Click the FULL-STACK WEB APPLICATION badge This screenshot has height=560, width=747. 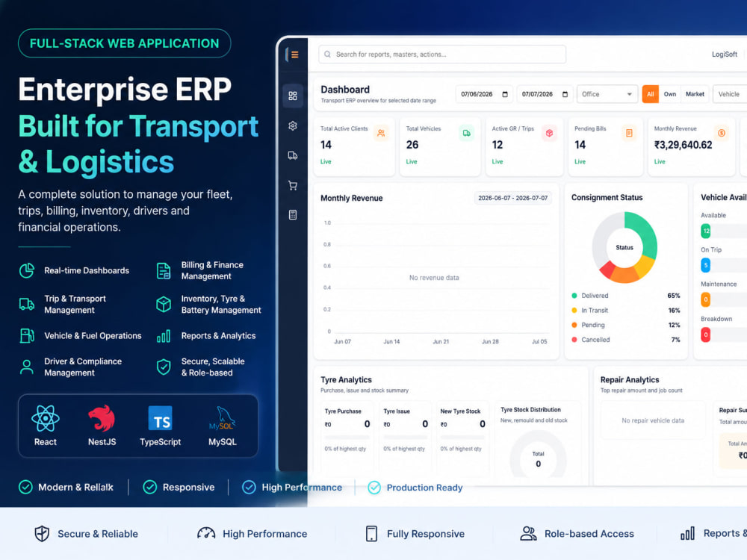[x=124, y=43]
